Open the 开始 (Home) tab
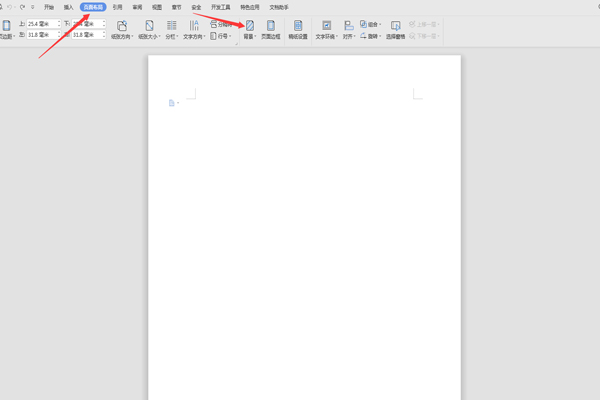 [x=49, y=6]
